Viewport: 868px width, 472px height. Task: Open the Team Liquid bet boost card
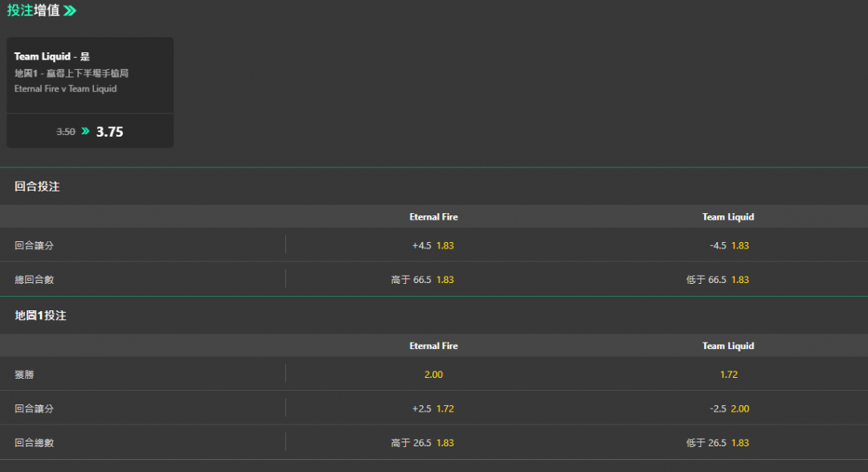point(90,92)
